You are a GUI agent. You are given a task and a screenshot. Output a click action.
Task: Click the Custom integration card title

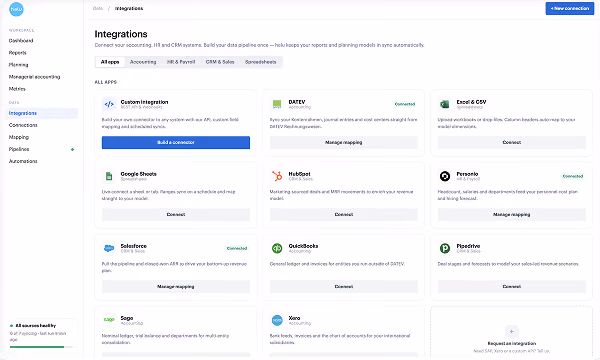pos(144,102)
